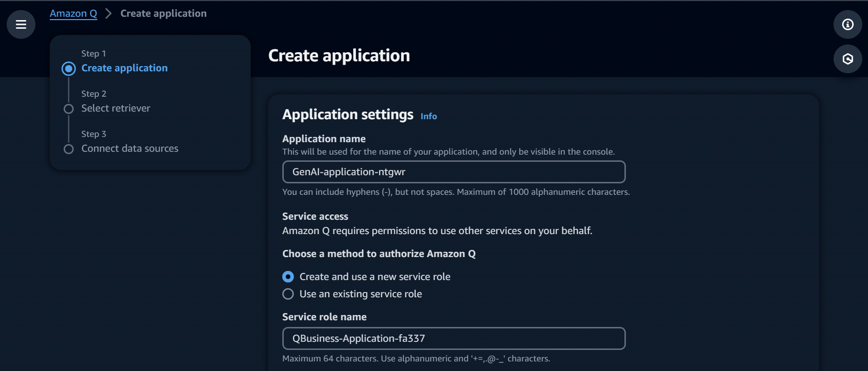Click the Application settings heading

click(348, 114)
